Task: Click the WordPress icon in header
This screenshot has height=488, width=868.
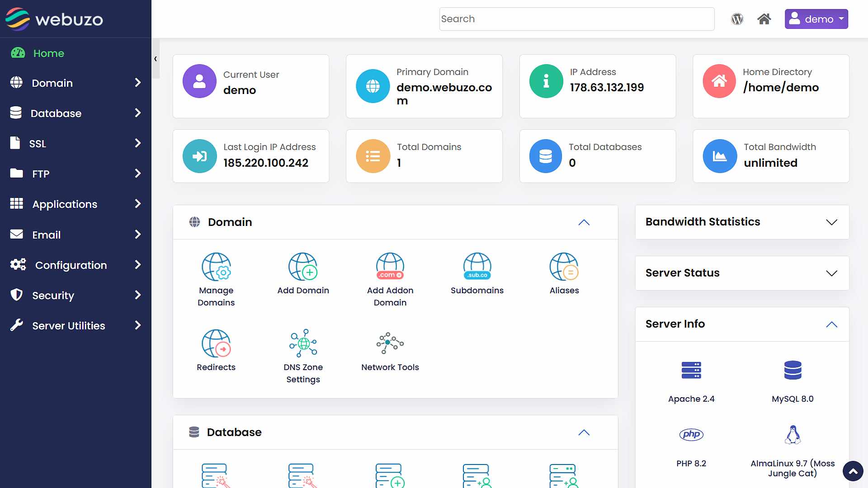Action: pyautogui.click(x=737, y=19)
